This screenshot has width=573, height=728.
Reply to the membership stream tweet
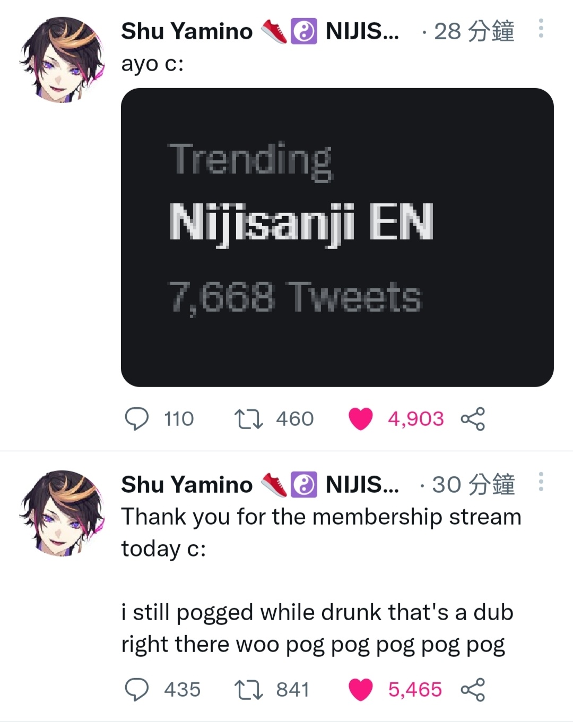pyautogui.click(x=136, y=690)
